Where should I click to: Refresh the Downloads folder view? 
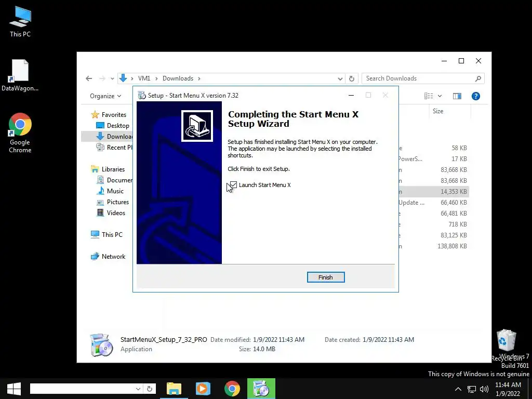[352, 78]
